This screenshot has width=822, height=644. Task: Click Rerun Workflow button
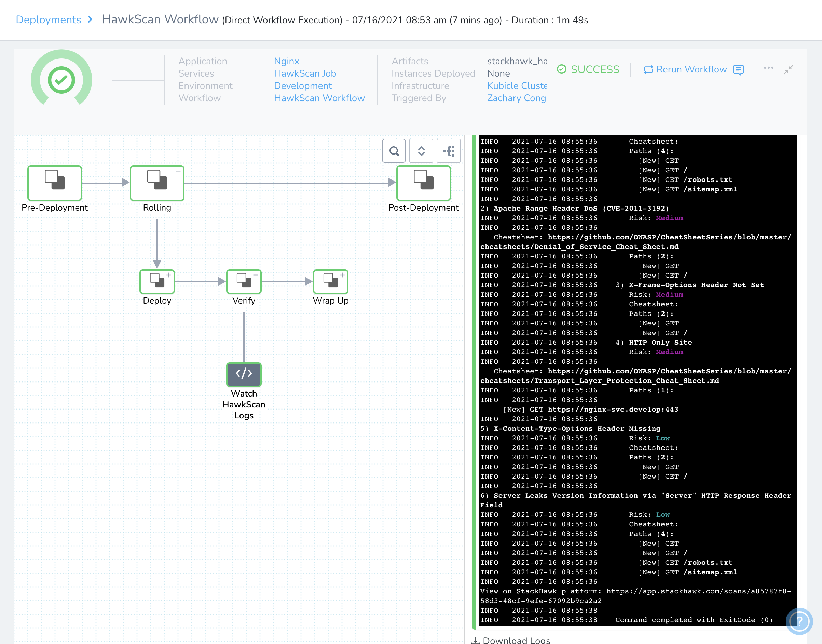[685, 69]
